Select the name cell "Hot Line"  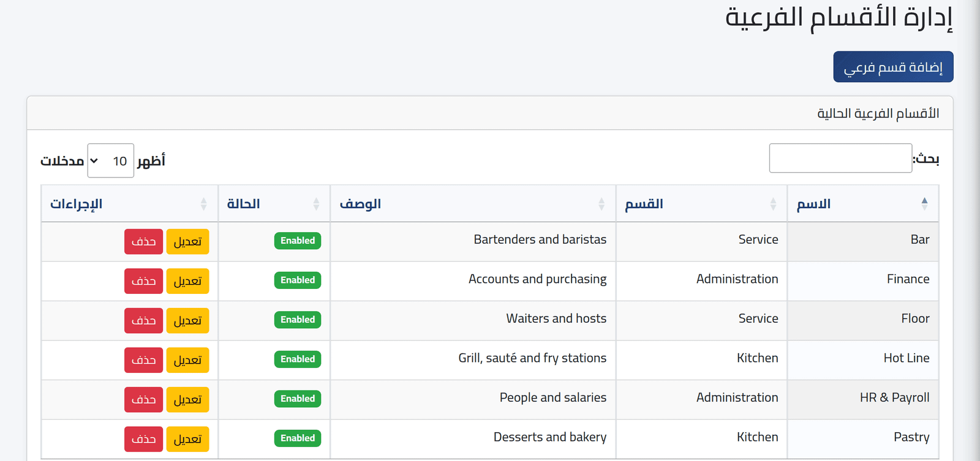click(x=863, y=360)
